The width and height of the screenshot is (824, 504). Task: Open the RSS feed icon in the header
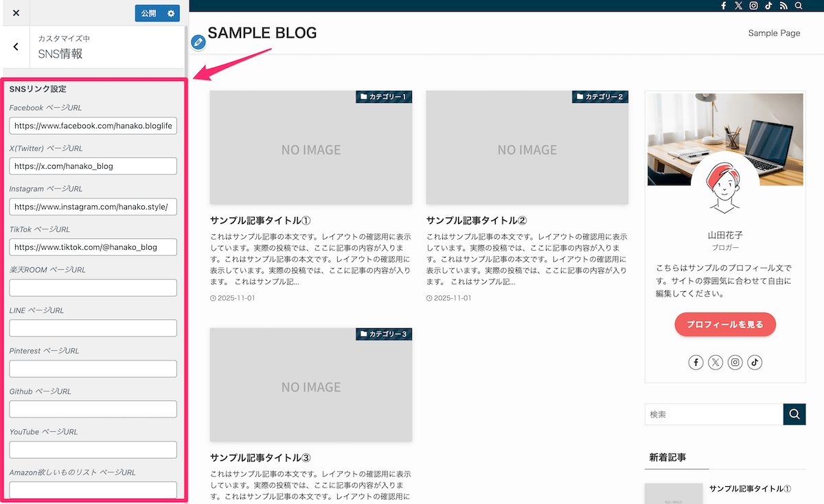(783, 5)
